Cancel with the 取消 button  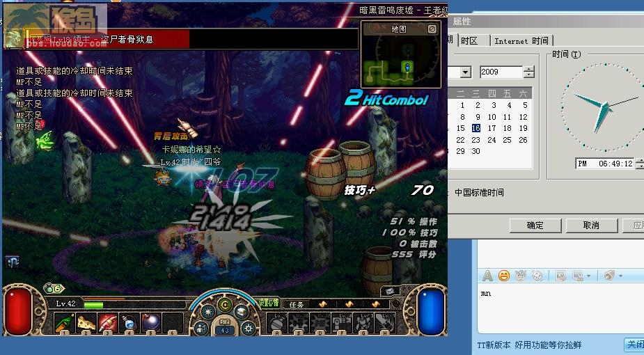click(591, 226)
